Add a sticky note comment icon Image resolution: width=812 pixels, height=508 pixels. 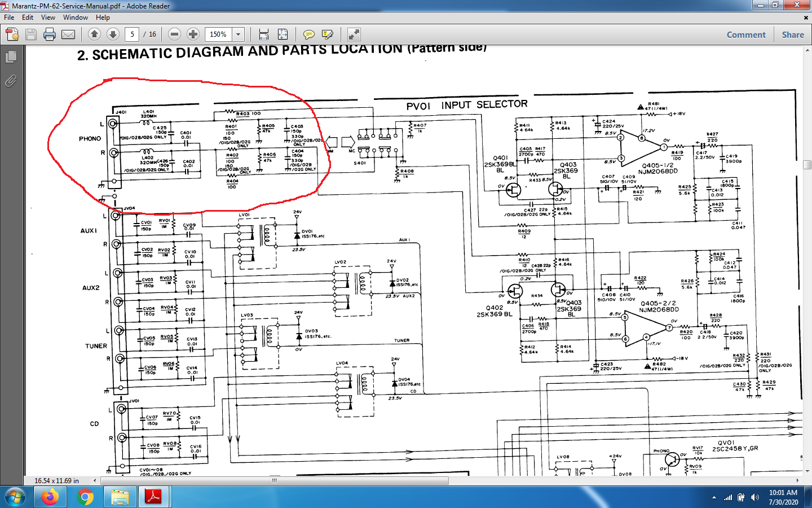pos(308,34)
